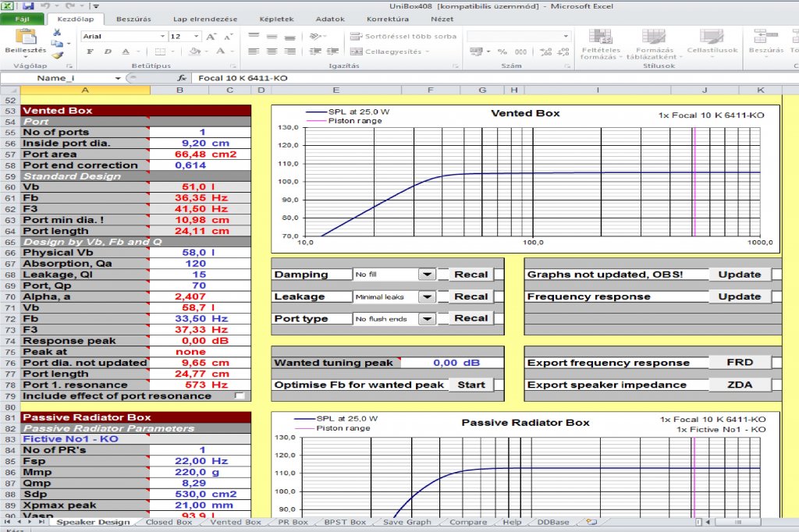Click the bottom align icon
This screenshot has width=799, height=532.
pos(290,36)
